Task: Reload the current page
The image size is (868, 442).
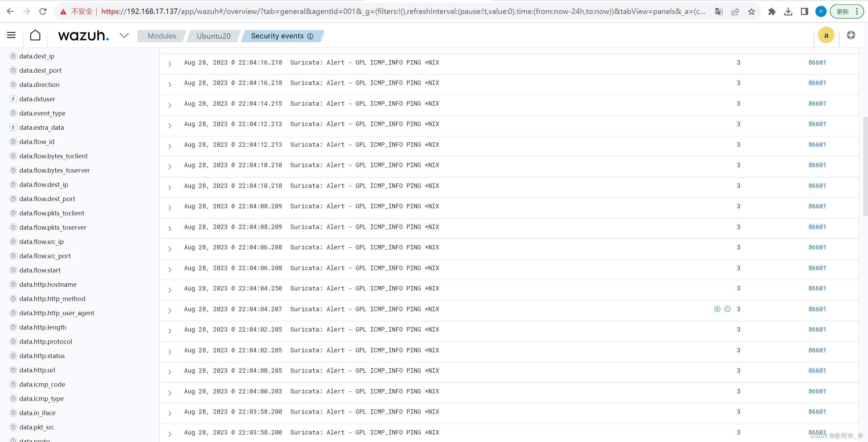Action: pos(43,12)
